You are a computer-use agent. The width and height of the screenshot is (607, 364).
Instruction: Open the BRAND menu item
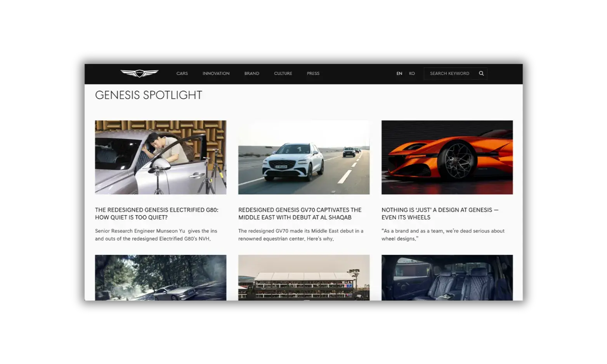point(252,73)
